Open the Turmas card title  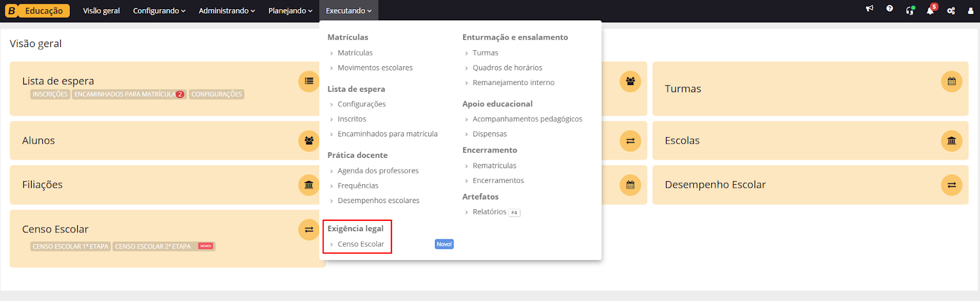(683, 89)
